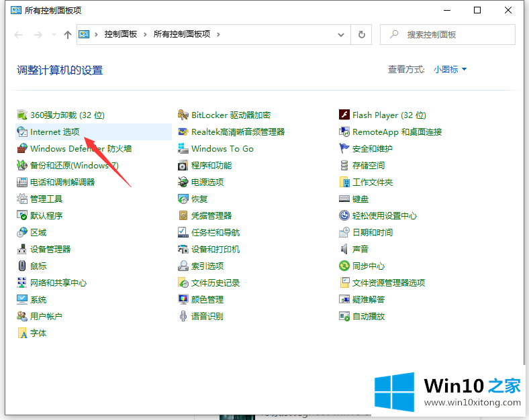The image size is (529, 420).
Task: Click the Internet 选项 globe icon
Action: [x=22, y=132]
